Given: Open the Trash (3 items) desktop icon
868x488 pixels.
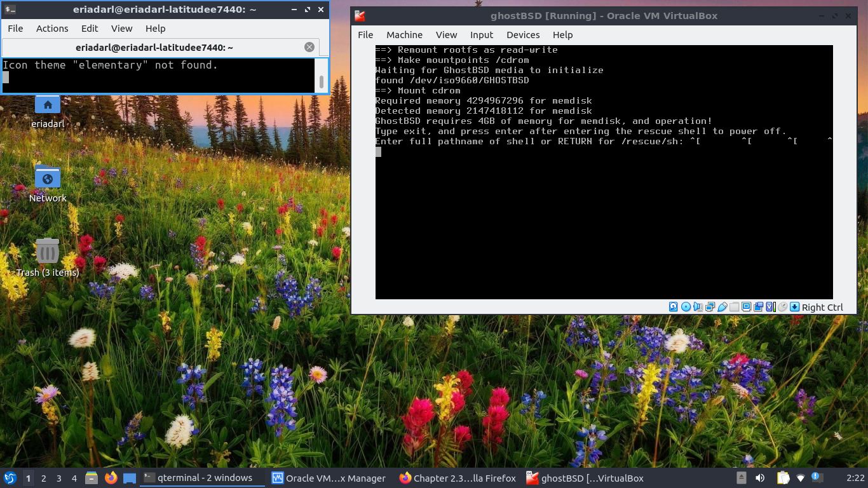Looking at the screenshot, I should click(x=48, y=258).
